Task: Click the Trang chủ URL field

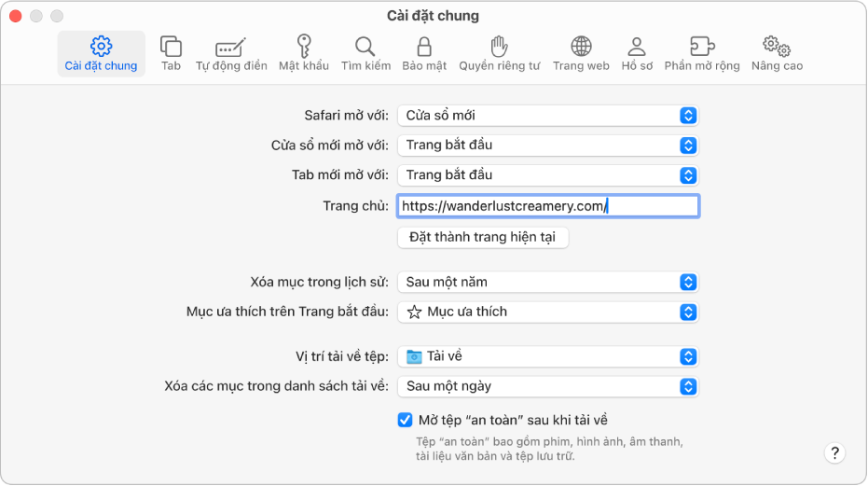Action: click(x=547, y=206)
